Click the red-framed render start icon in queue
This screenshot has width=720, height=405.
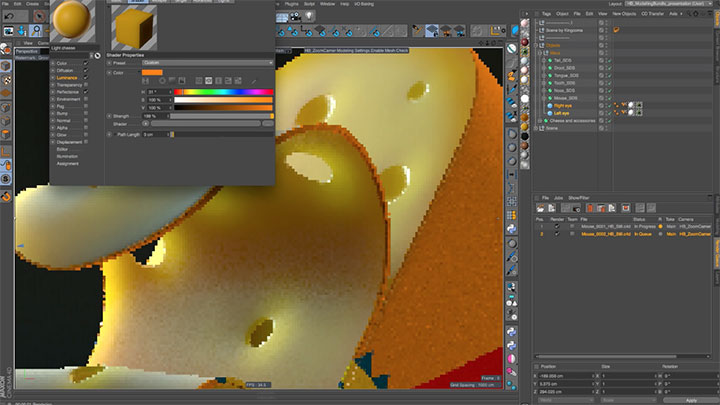(625, 208)
